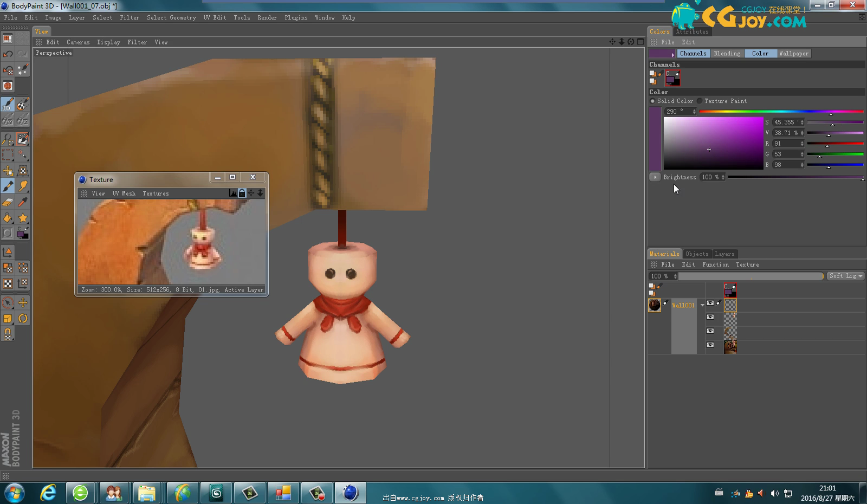Open Textures menu in Texture window
Screen dimensions: 867x504
156,193
